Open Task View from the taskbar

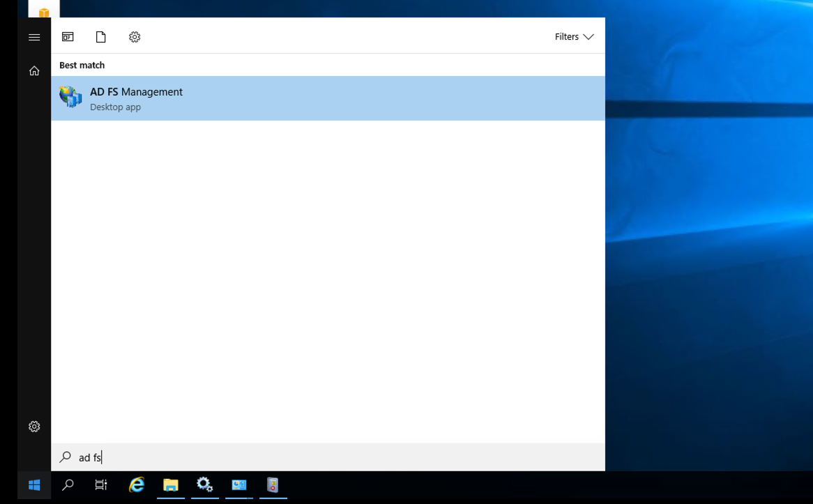tap(101, 485)
